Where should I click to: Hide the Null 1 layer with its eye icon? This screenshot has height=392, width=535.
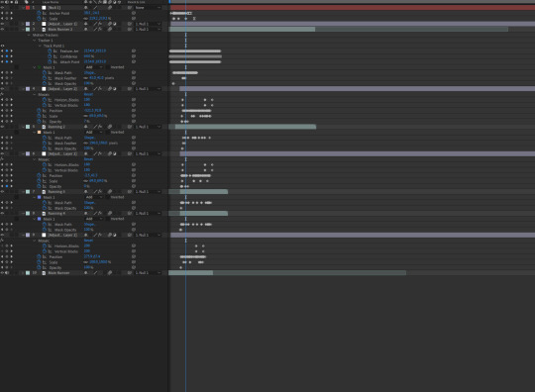click(2, 8)
